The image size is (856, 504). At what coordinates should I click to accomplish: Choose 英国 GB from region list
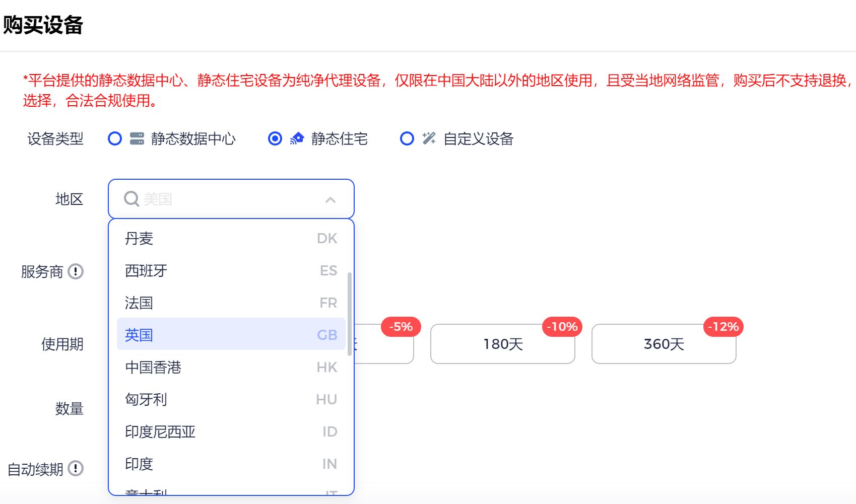coord(231,334)
